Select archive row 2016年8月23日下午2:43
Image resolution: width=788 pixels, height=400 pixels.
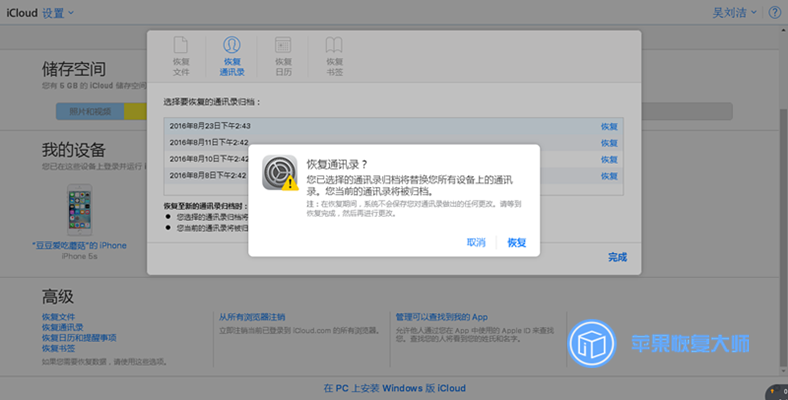(393, 126)
